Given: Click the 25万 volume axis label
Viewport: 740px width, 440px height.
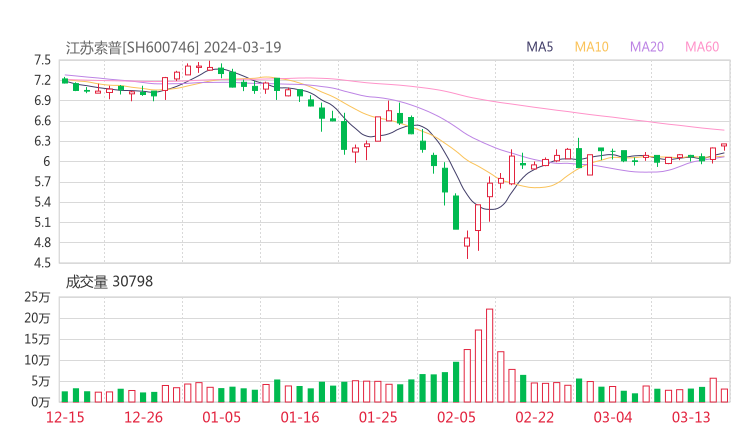Looking at the screenshot, I should (x=38, y=297).
